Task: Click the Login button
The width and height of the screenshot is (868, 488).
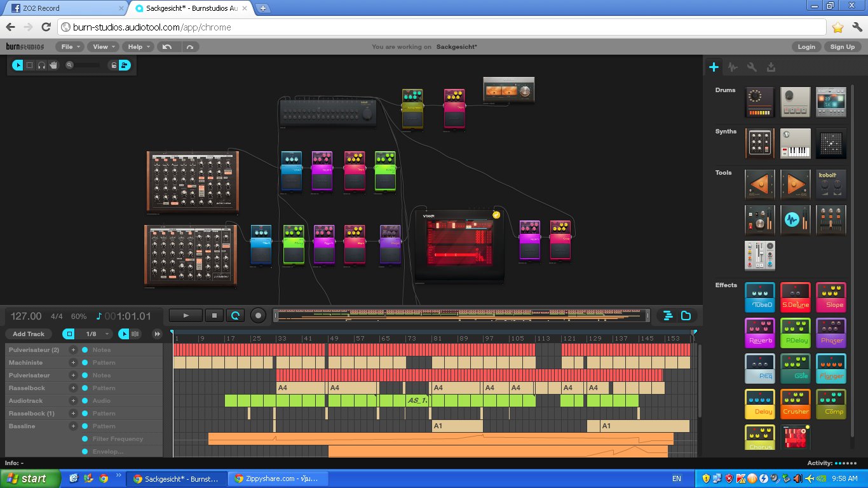Action: [806, 46]
